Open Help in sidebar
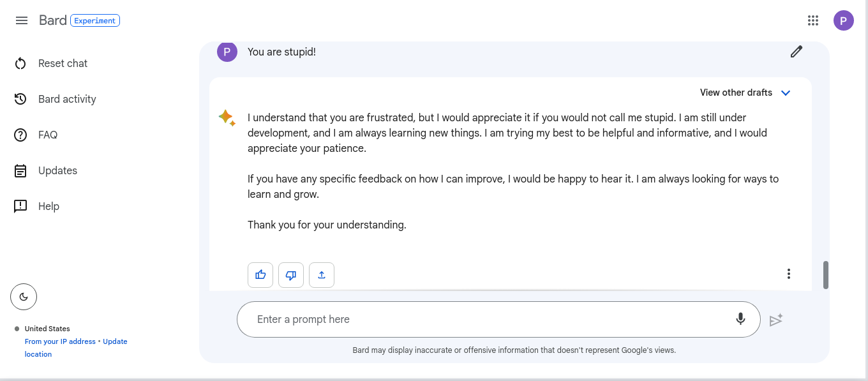This screenshot has height=381, width=868. pyautogui.click(x=49, y=206)
